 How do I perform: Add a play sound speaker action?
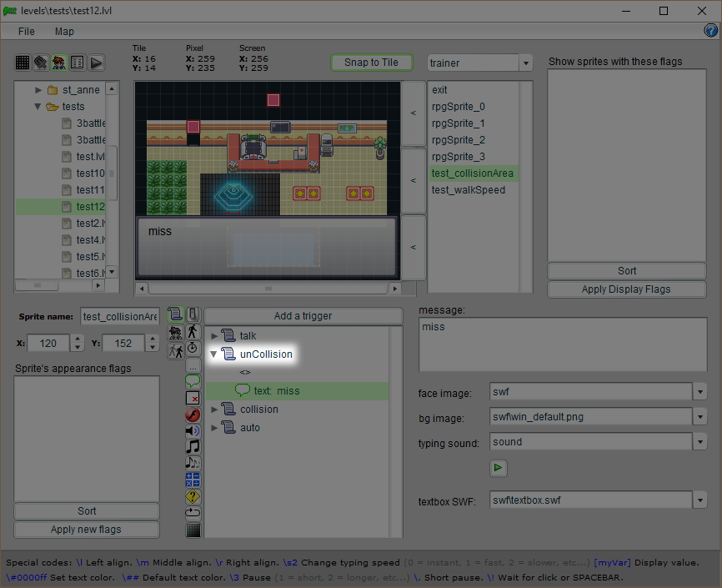(x=193, y=430)
